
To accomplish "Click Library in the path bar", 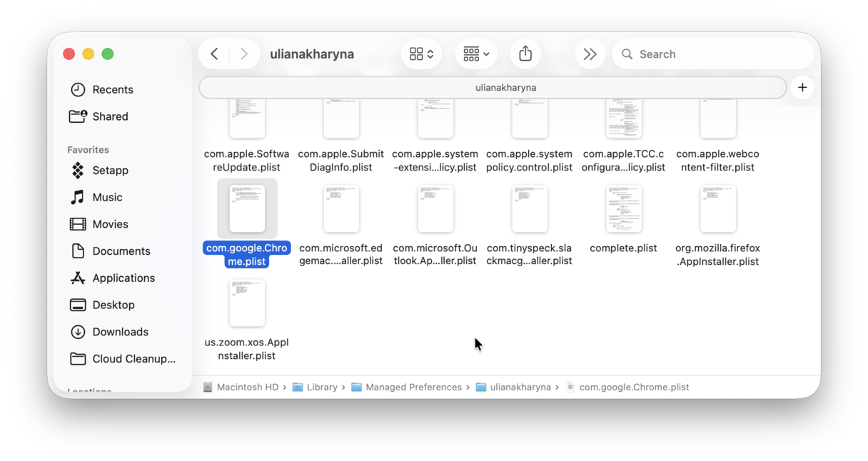I will 315,387.
